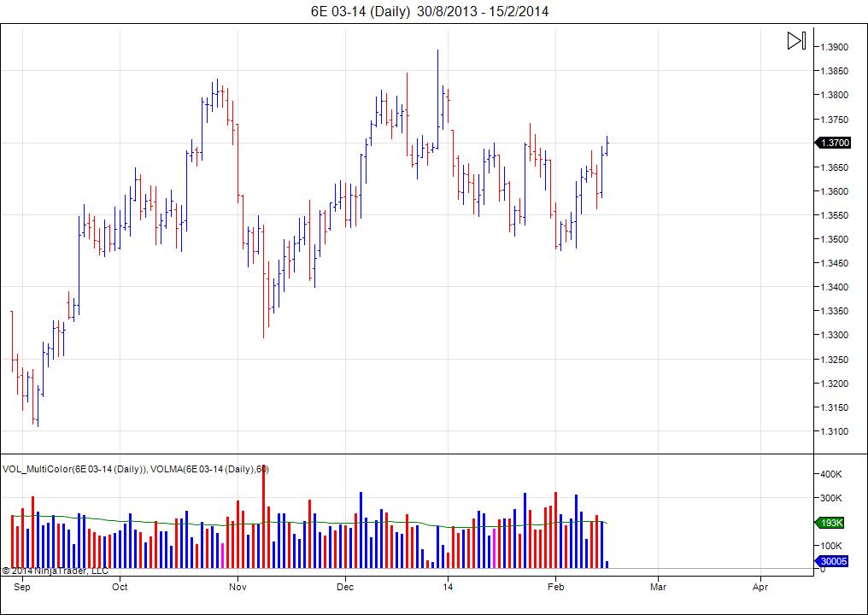Click the 1.3400 price axis label

pyautogui.click(x=834, y=287)
